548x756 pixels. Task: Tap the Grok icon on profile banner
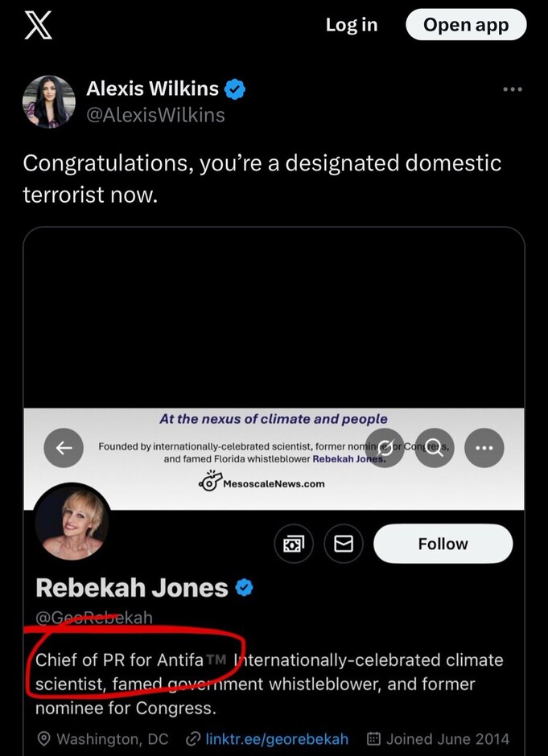click(x=385, y=448)
